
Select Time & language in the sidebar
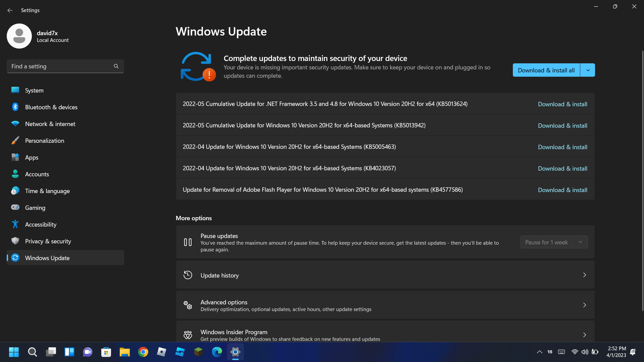47,191
